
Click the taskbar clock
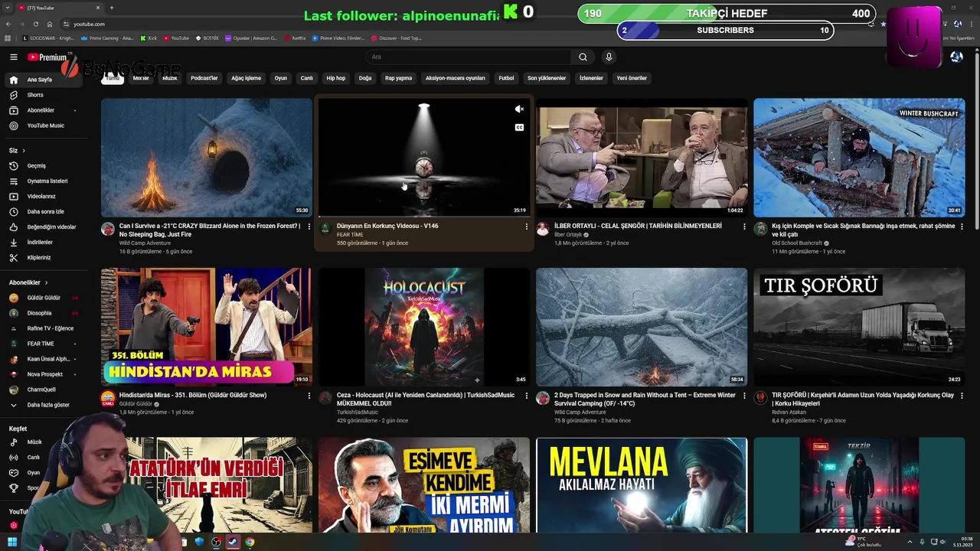(x=962, y=542)
